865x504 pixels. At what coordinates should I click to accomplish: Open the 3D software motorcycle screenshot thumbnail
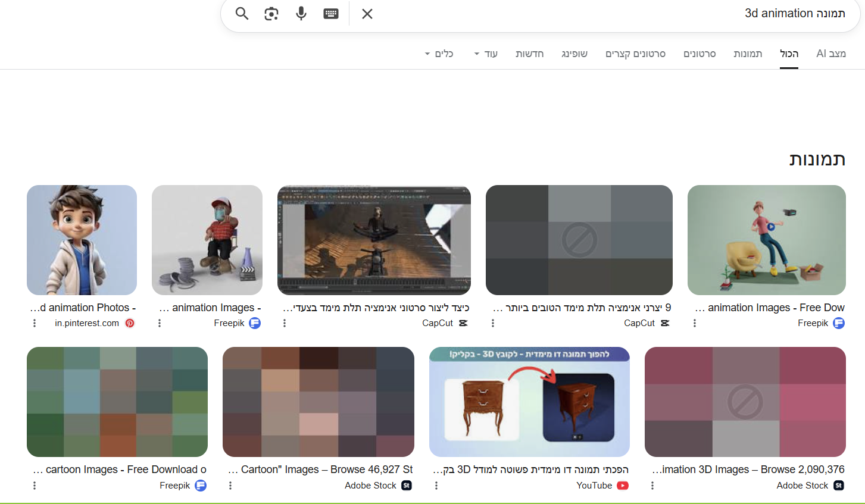(x=374, y=240)
